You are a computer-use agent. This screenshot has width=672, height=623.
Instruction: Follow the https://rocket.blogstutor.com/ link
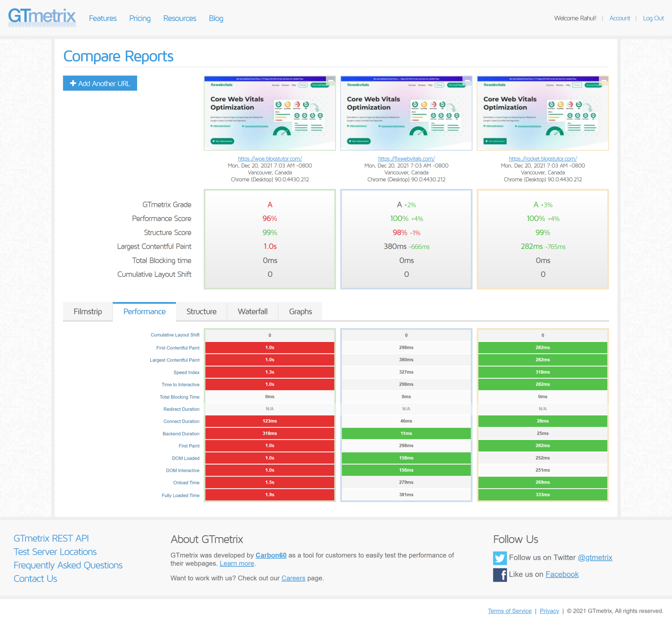[x=543, y=159]
